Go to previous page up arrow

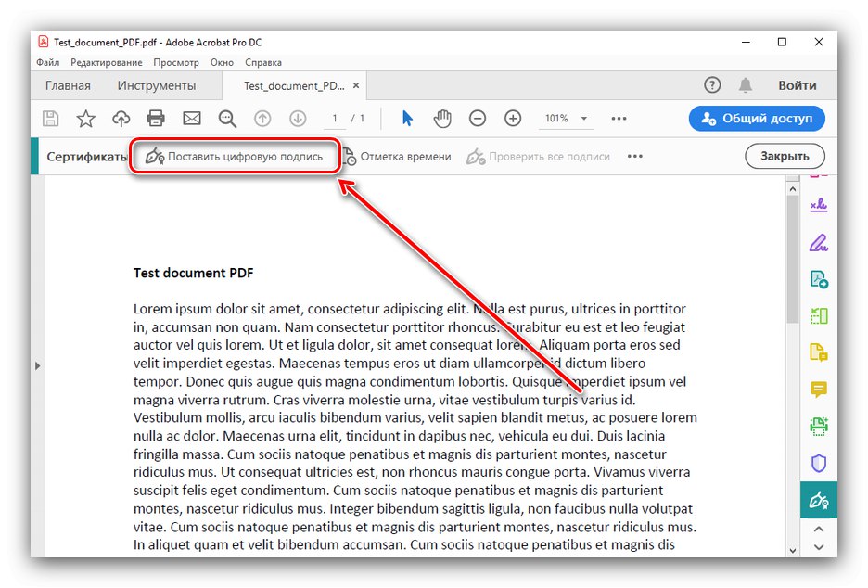(262, 119)
